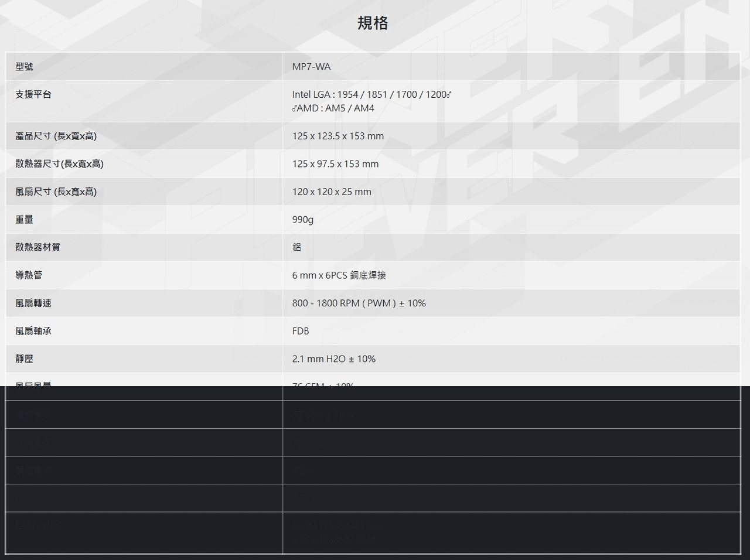Viewport: 750px width, 560px height.
Task: Click the FDB bearing value
Action: [x=301, y=331]
